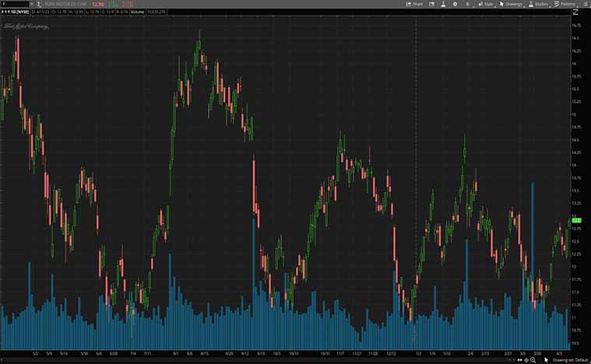Click the scroll double-arrow icon at bottom right
Image resolution: width=591 pixels, height=364 pixels.
[520, 360]
